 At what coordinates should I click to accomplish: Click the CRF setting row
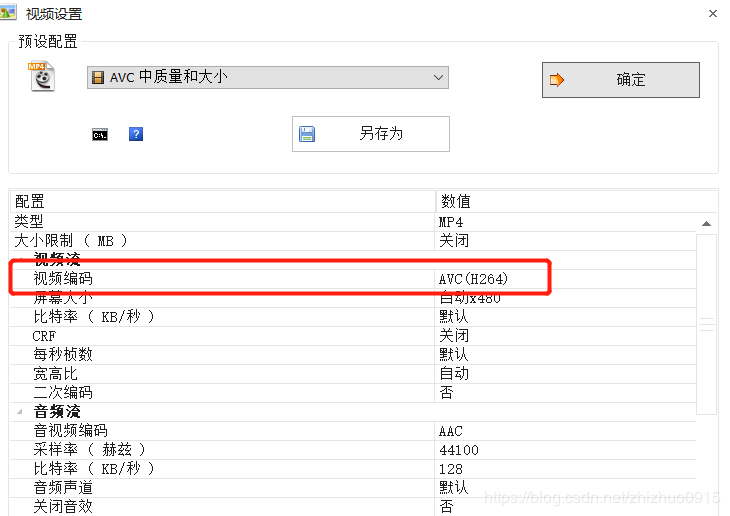44,336
